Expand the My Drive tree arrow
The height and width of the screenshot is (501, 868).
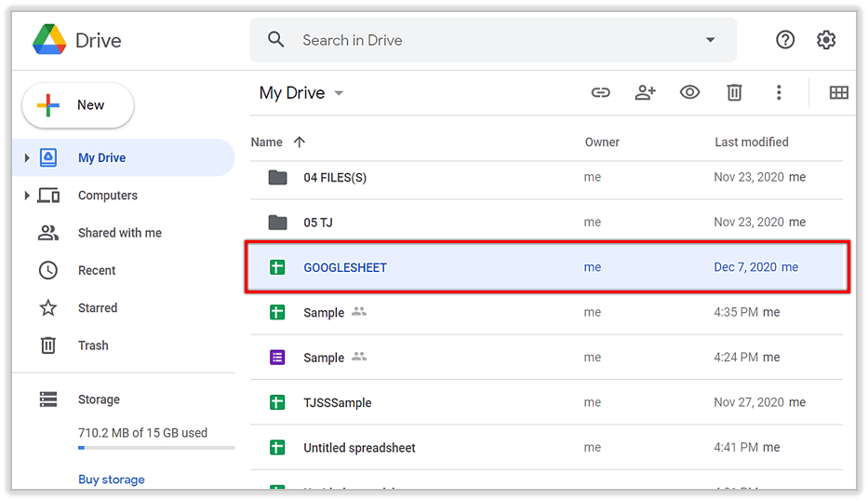[27, 158]
